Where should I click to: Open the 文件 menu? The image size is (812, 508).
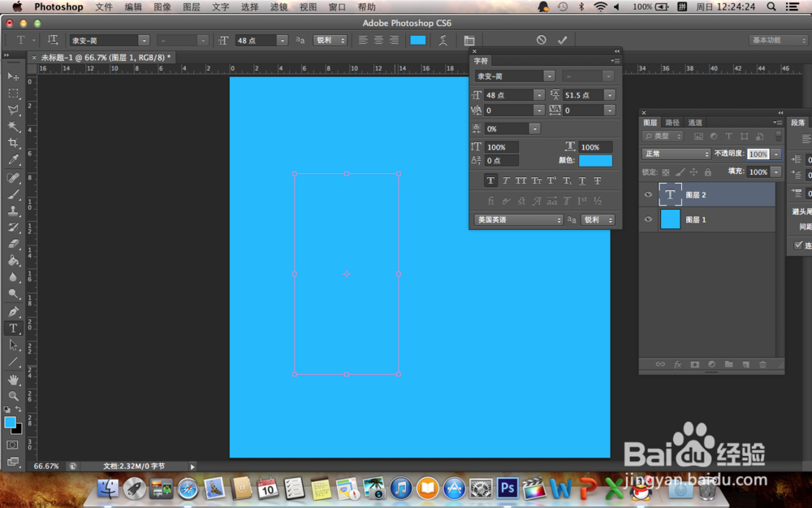[104, 7]
